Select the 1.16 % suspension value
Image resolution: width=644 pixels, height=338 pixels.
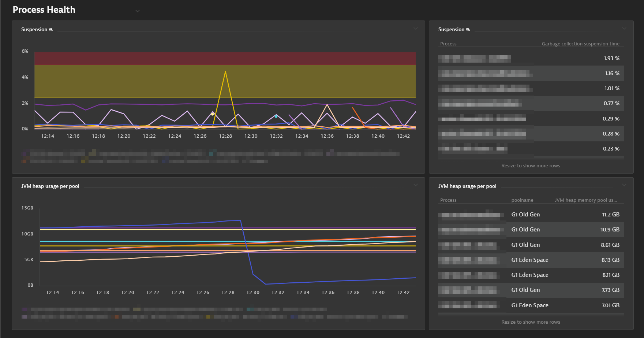(612, 73)
